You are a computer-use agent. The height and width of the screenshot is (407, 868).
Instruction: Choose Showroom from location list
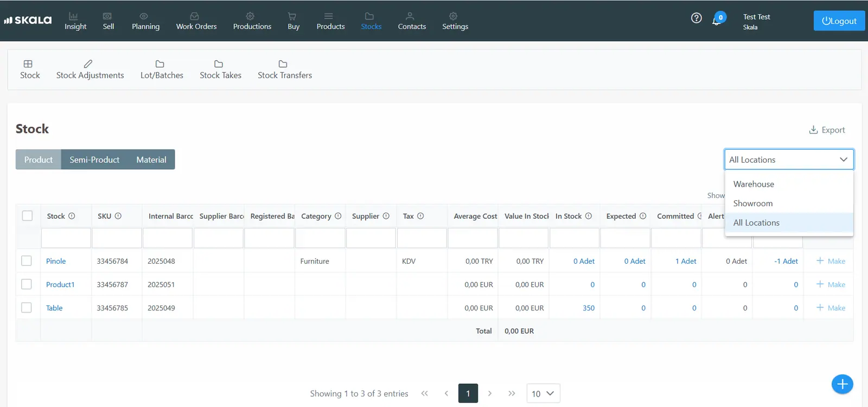pos(789,203)
